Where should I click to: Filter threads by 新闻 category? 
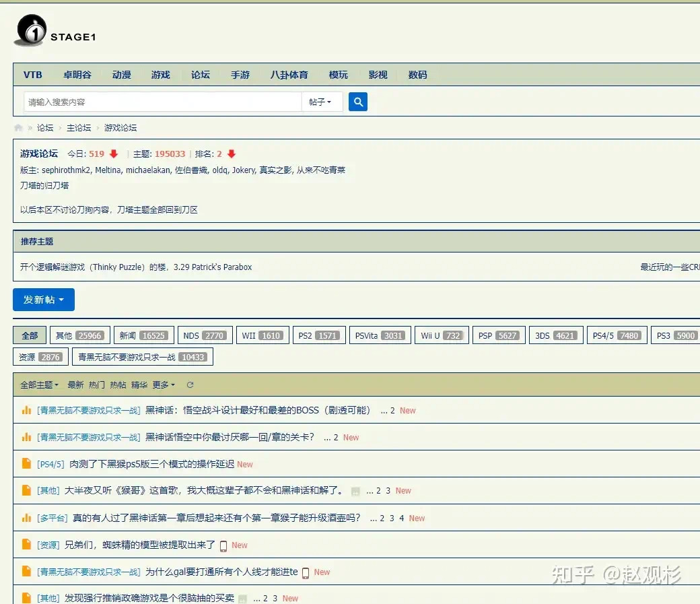(x=144, y=335)
